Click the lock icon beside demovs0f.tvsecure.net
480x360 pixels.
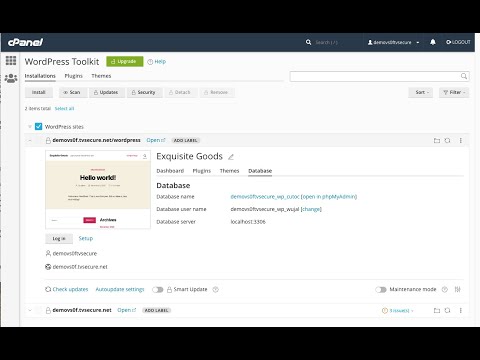[x=48, y=310]
